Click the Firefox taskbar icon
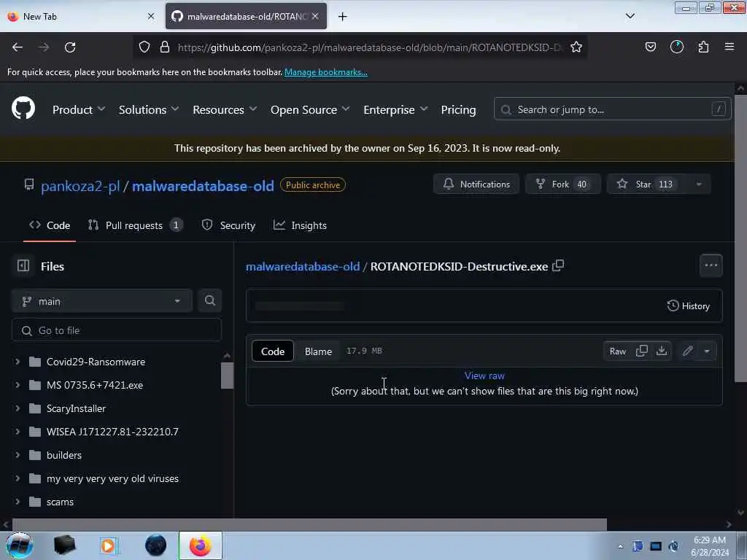 [x=200, y=545]
